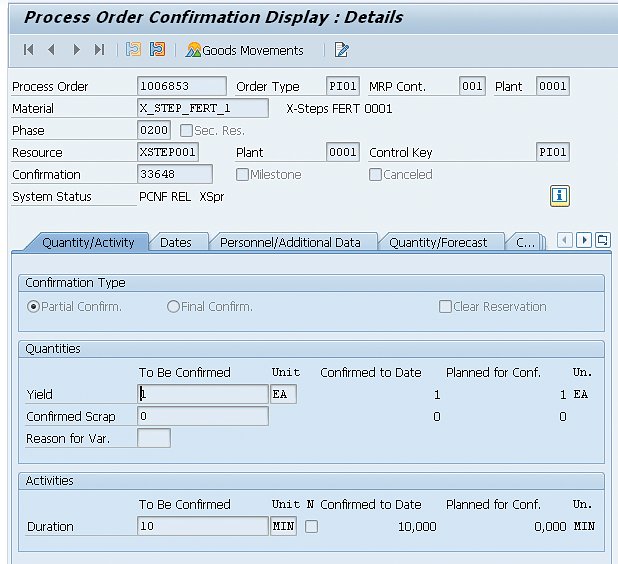618x564 pixels.
Task: Switch to the Dates tab
Action: click(x=176, y=242)
